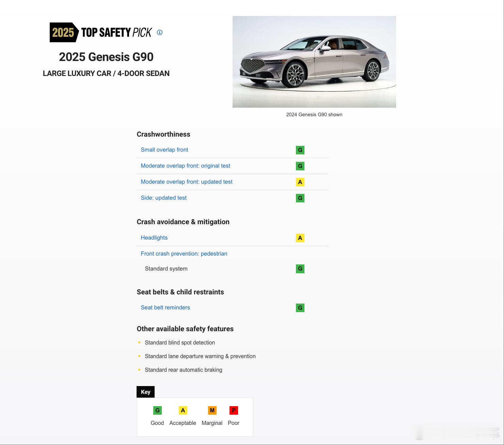This screenshot has height=445, width=504.
Task: Open Moderate overlap front: original test link
Action: (x=186, y=166)
